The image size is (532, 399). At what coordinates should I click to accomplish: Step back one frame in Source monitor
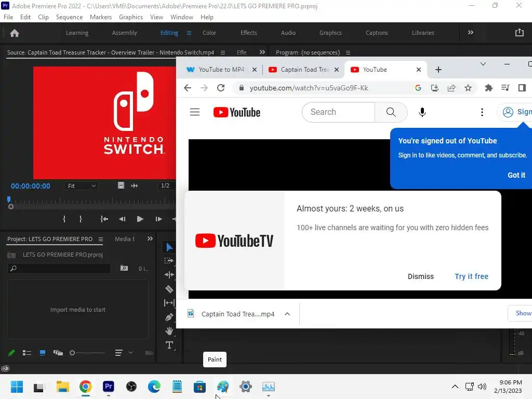(122, 219)
